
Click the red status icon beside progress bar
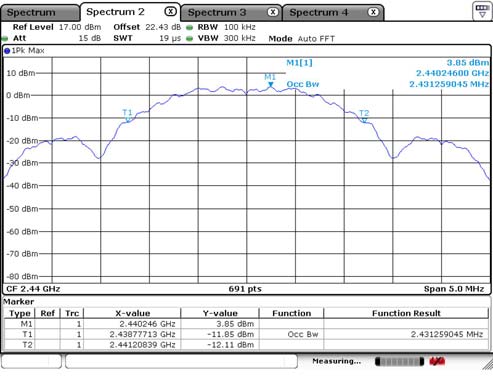[437, 361]
